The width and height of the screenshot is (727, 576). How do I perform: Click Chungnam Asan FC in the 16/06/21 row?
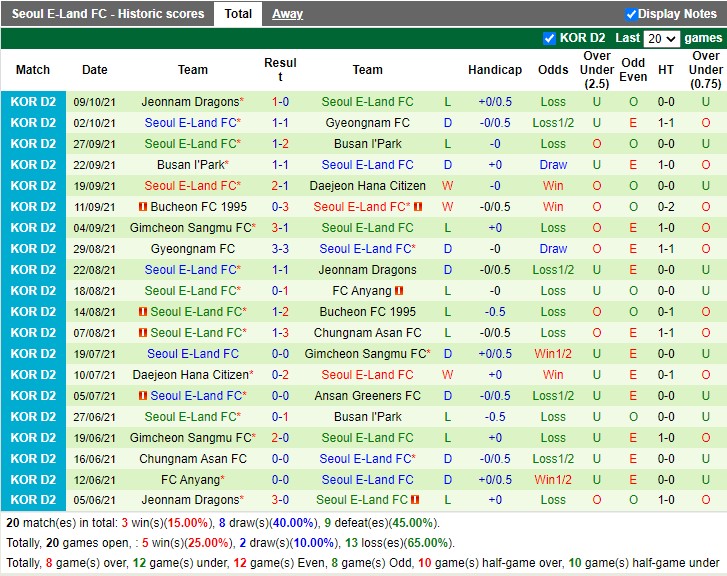click(193, 459)
